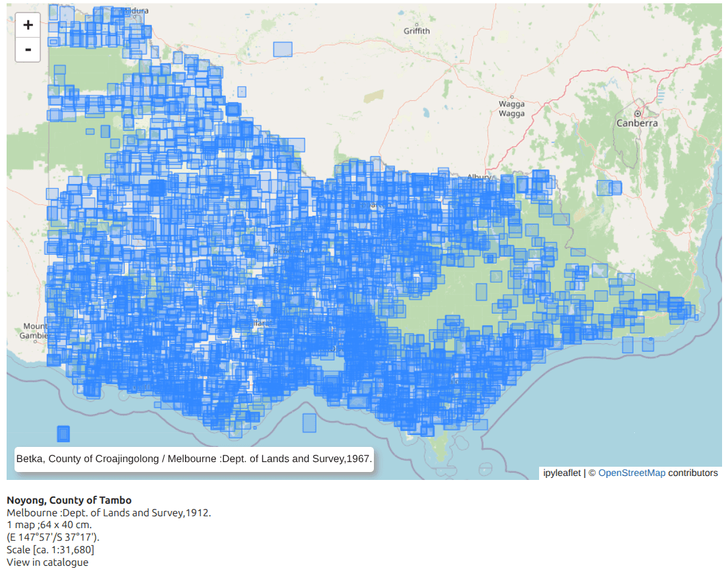This screenshot has height=575, width=728.
Task: Zoom out with the minus control
Action: (27, 49)
